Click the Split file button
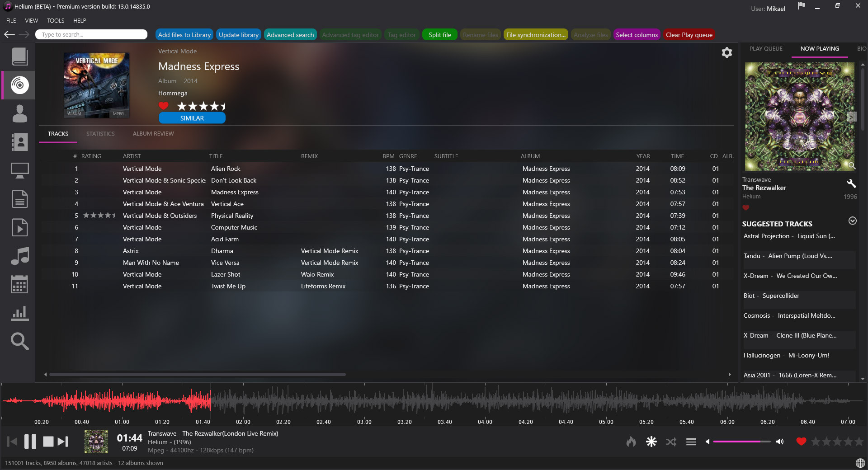Image resolution: width=868 pixels, height=470 pixels. [440, 35]
